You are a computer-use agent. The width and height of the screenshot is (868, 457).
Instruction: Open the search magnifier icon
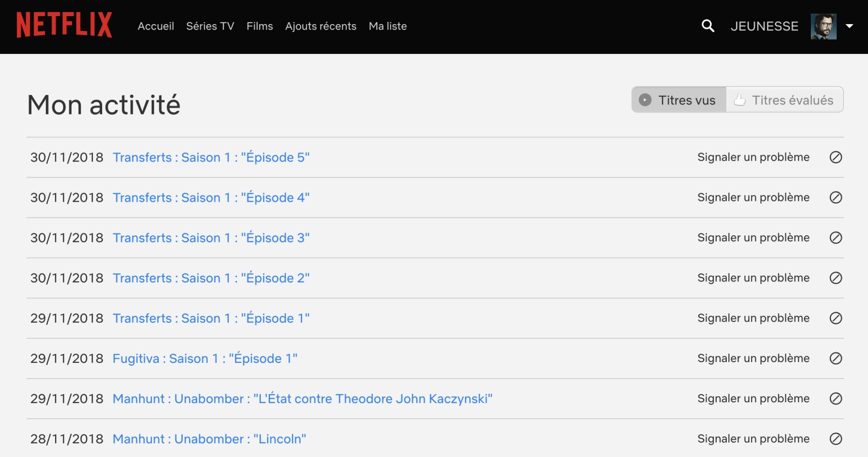(x=708, y=26)
